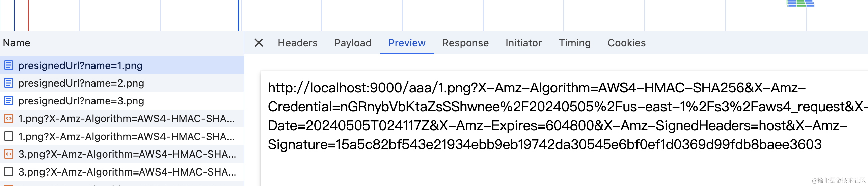Select the Preview tab
This screenshot has width=868, height=186.
pos(407,43)
